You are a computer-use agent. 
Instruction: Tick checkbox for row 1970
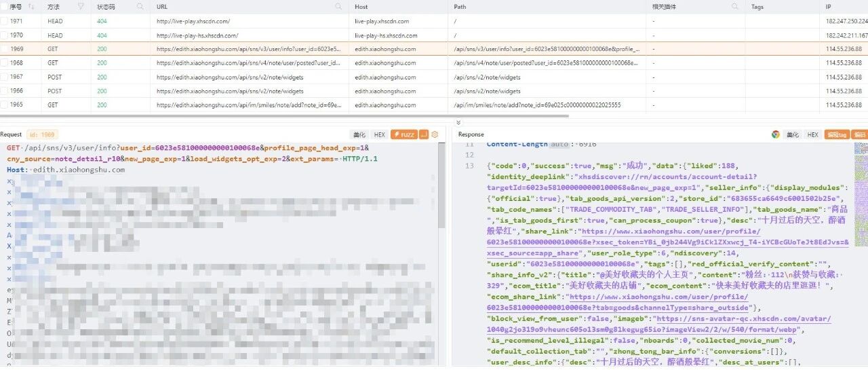click(4, 35)
